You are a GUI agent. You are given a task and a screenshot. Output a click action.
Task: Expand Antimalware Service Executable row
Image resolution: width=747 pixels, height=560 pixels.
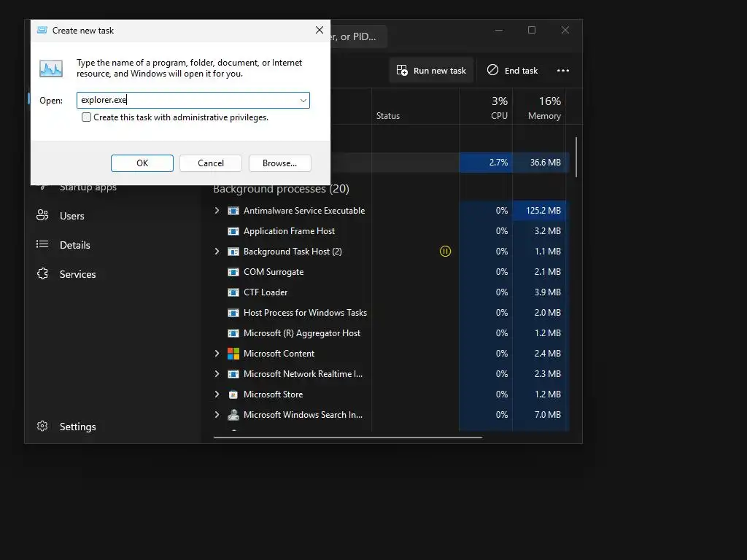[217, 211]
